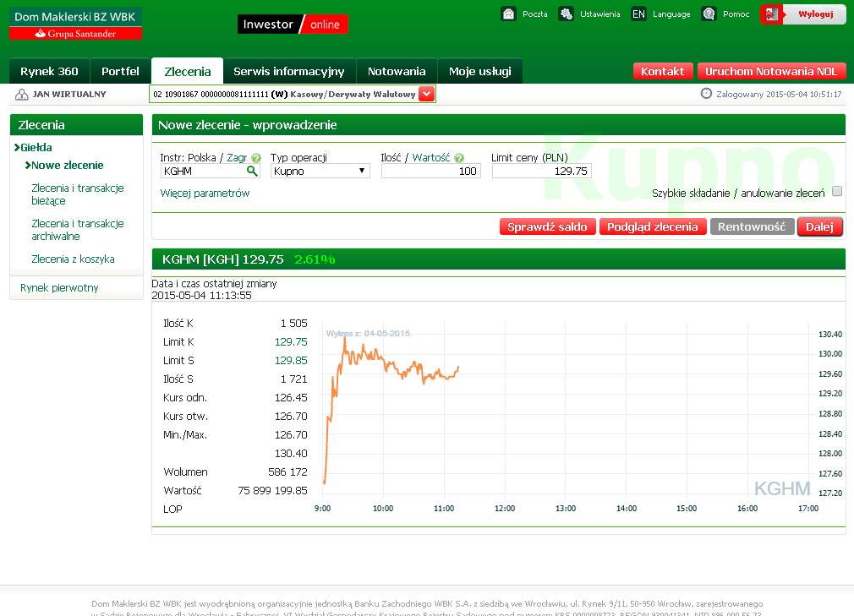The height and width of the screenshot is (616, 854).
Task: Click the Rentowność button
Action: pyautogui.click(x=752, y=227)
